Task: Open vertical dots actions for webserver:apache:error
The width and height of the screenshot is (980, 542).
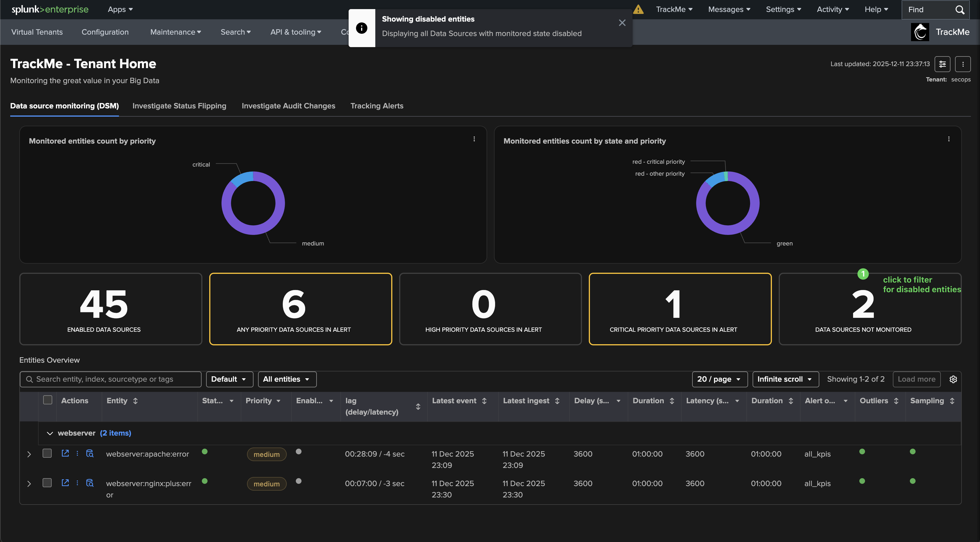Action: click(x=77, y=453)
